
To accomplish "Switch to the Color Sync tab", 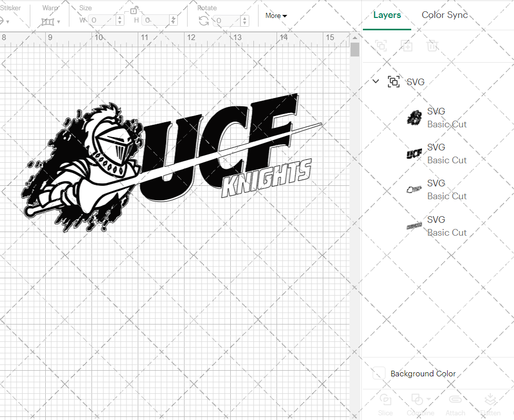I will 445,15.
